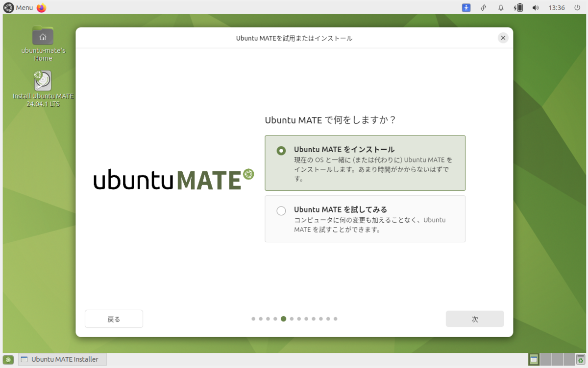Open the battery power indicator

tap(518, 8)
